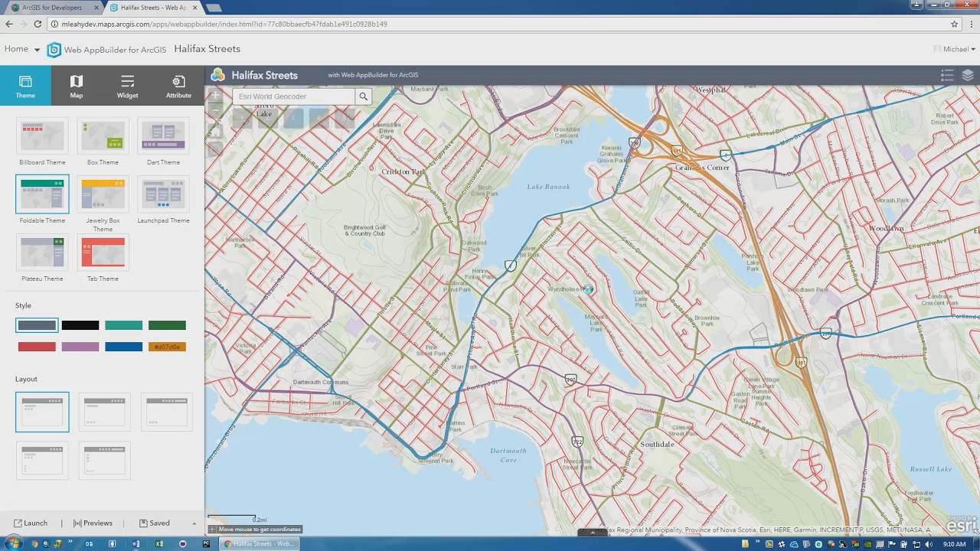
Task: Open the app Previews
Action: click(x=93, y=523)
